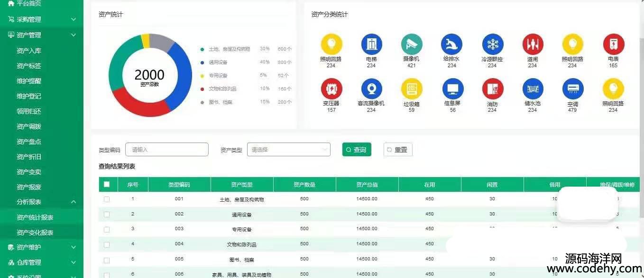Open the 变压器 transformer icon
The image size is (644, 278).
click(331, 89)
